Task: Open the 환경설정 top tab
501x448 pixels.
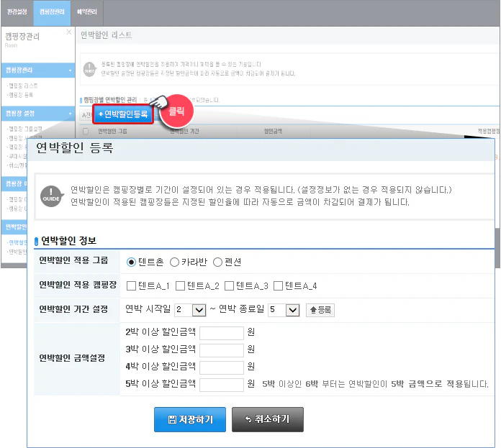Action: tap(17, 12)
